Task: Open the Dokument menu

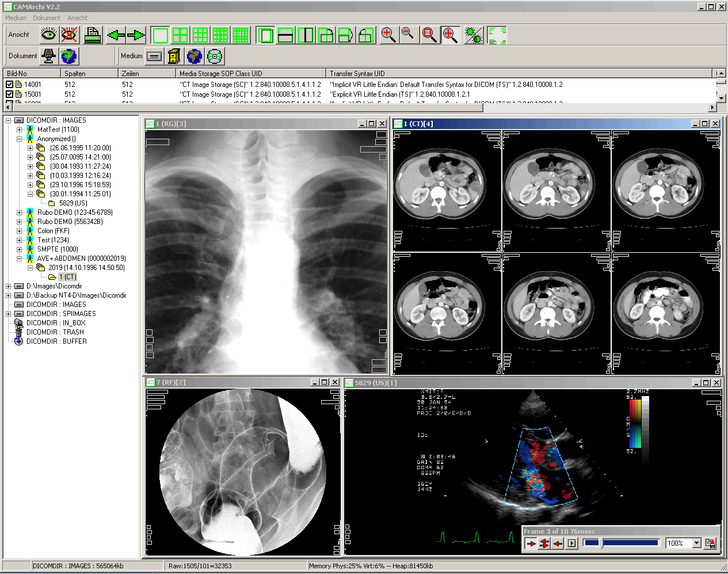Action: (47, 18)
